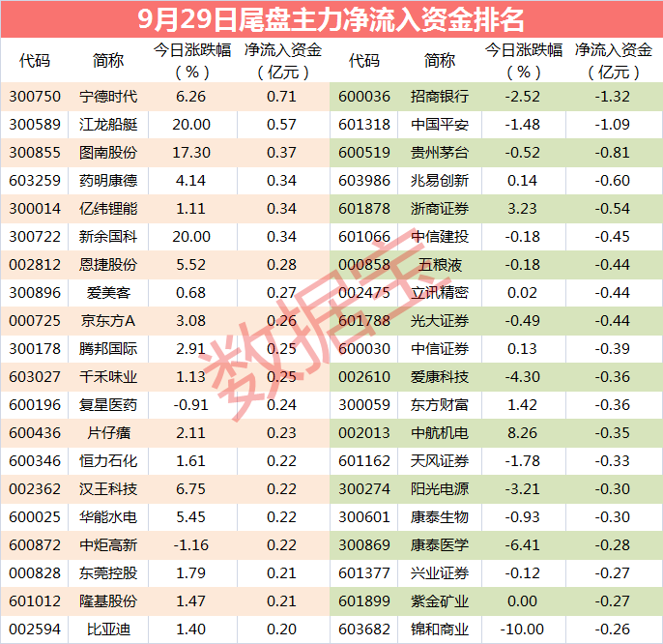Click stock name 康泰医学
This screenshot has height=644, width=663.
pyautogui.click(x=440, y=545)
